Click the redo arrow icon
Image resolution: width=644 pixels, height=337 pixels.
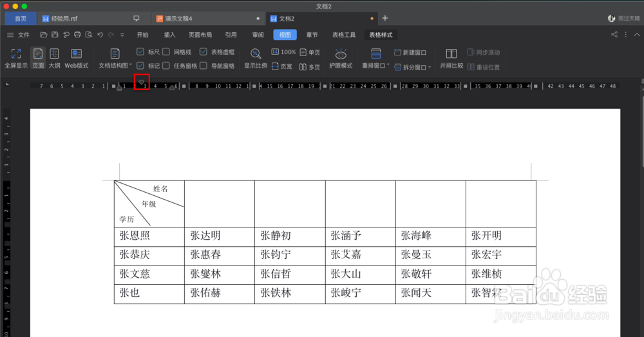click(111, 35)
